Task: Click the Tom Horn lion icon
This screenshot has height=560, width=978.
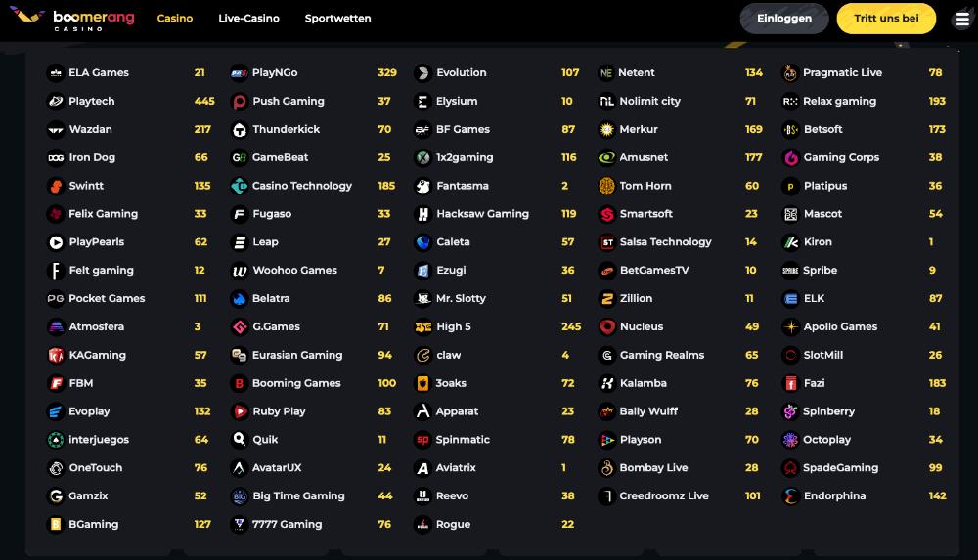Action: tap(606, 186)
